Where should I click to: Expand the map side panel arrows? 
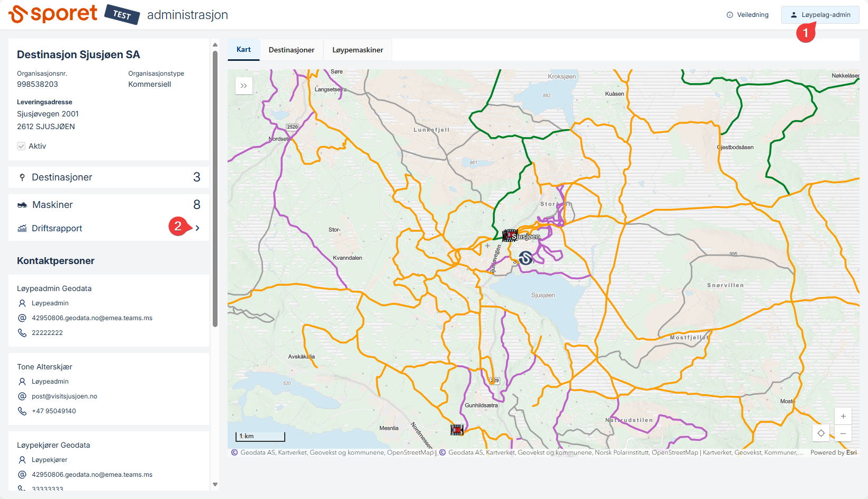[243, 86]
